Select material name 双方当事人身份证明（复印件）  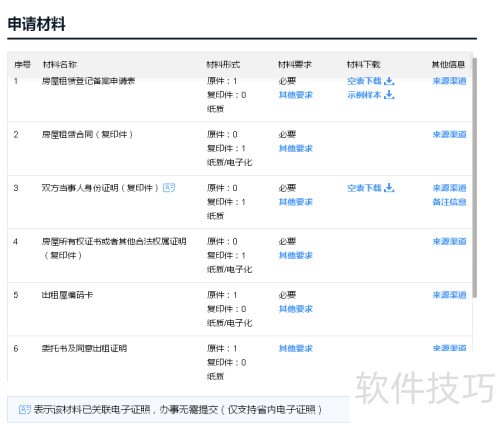(100, 188)
